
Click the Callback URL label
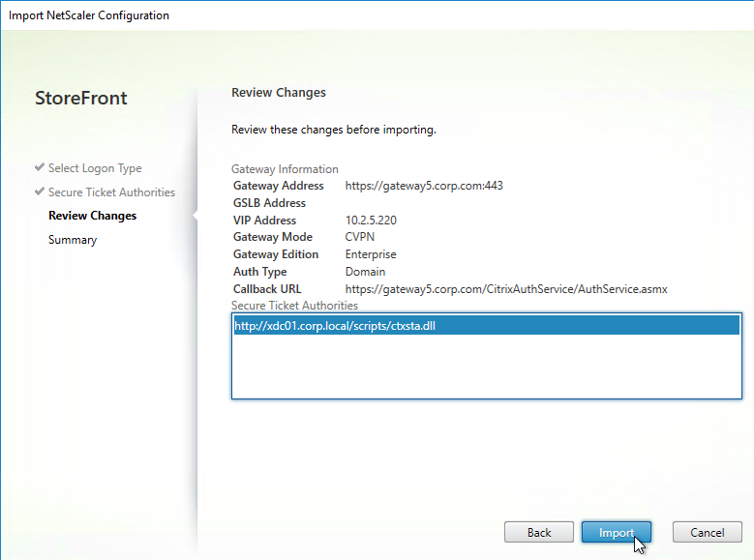coord(267,289)
